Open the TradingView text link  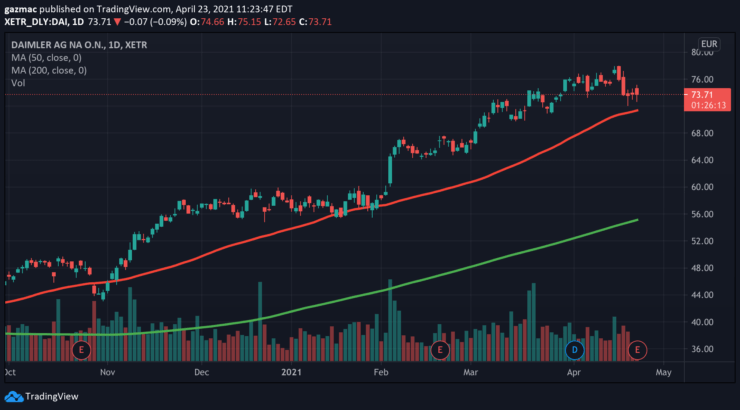point(52,397)
